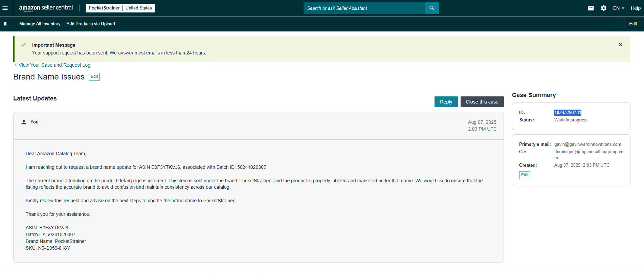This screenshot has height=274, width=644.
Task: Click the search magnifier button
Action: [x=432, y=8]
